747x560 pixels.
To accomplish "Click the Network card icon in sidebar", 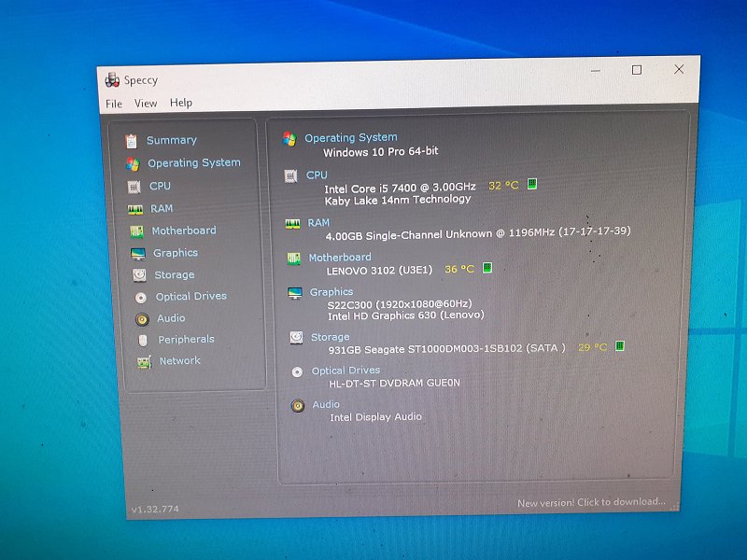I will [145, 362].
